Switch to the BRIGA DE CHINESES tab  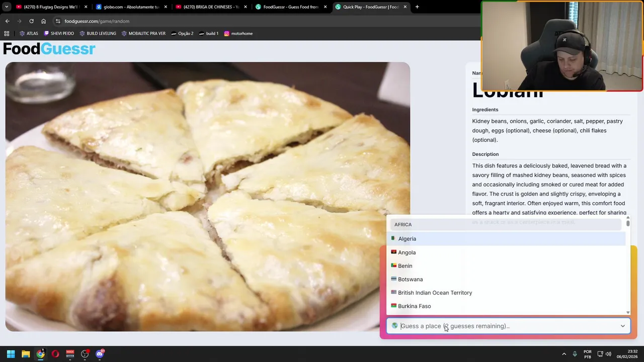210,7
